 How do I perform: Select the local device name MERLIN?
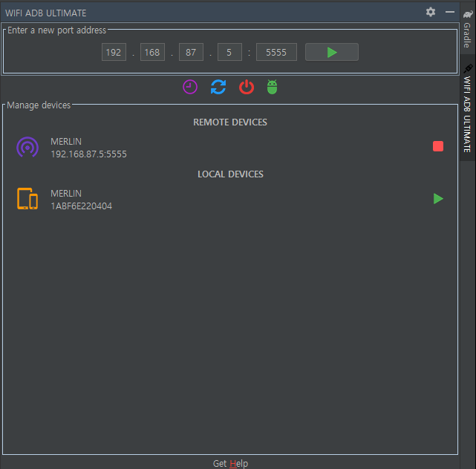click(x=66, y=194)
